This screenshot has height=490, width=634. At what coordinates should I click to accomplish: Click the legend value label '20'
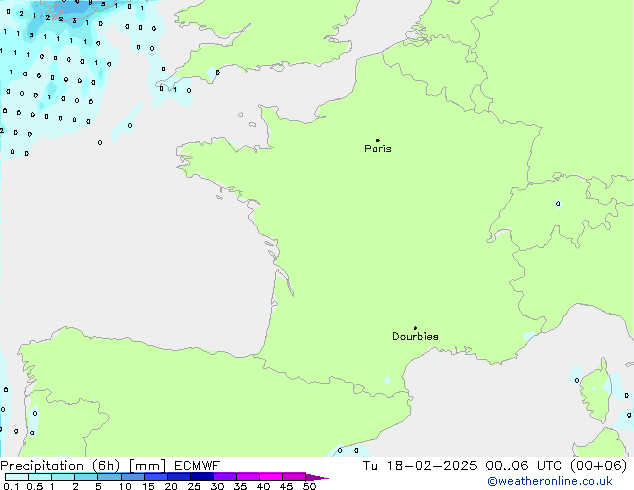click(171, 486)
